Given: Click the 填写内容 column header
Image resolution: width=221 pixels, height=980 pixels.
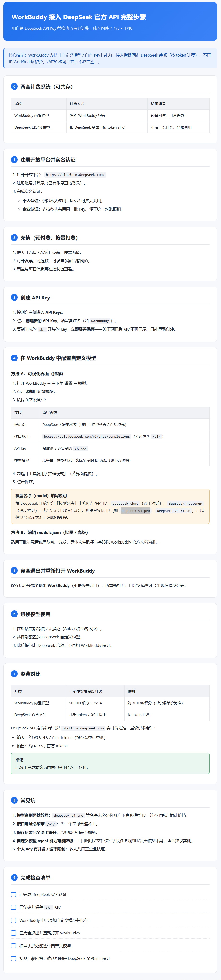Looking at the screenshot, I should click(x=124, y=413).
